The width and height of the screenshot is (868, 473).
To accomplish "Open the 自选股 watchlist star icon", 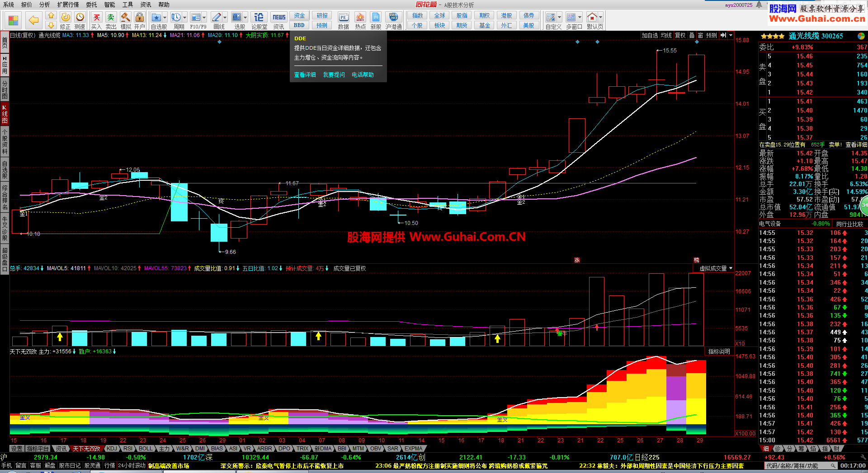I will pos(156,17).
